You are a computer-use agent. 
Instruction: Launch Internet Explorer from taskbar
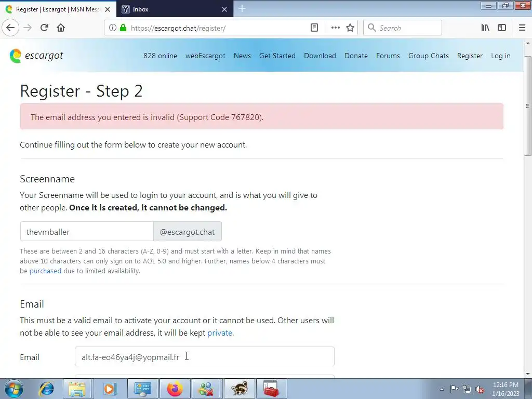coord(46,389)
